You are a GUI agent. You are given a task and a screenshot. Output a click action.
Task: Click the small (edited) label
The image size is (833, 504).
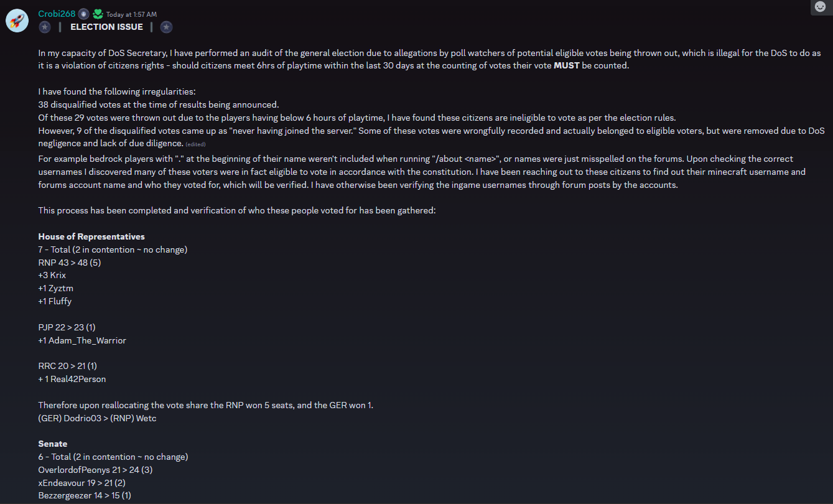(195, 144)
